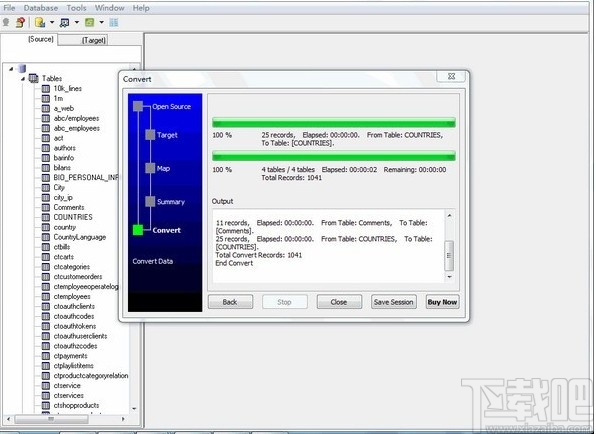
Task: Click tree panel vertical scrollbar down arrow
Action: (134, 409)
